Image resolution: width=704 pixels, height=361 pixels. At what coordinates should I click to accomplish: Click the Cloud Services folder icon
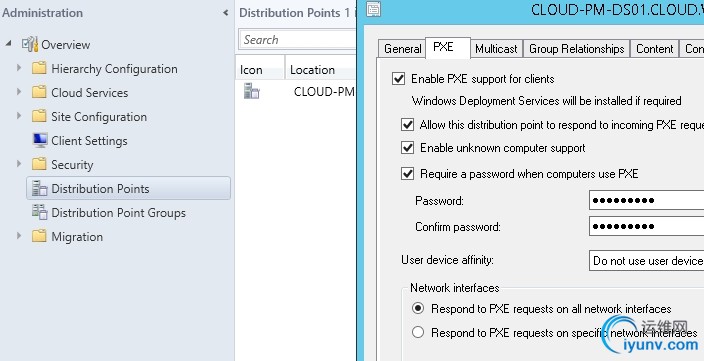pos(39,92)
